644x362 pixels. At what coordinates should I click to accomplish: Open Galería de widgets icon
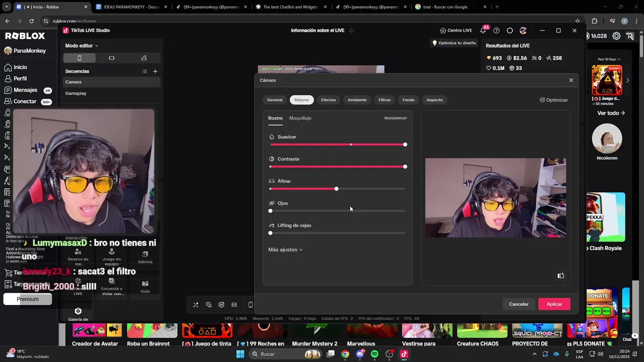pos(78,311)
